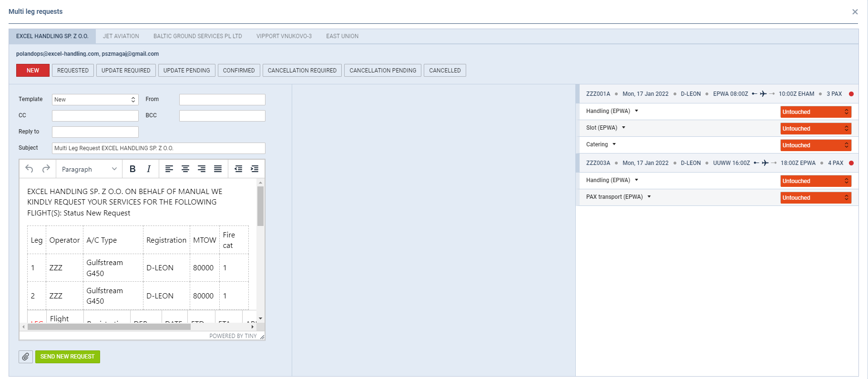The image size is (868, 379).
Task: Select the NEW status filter
Action: point(33,71)
